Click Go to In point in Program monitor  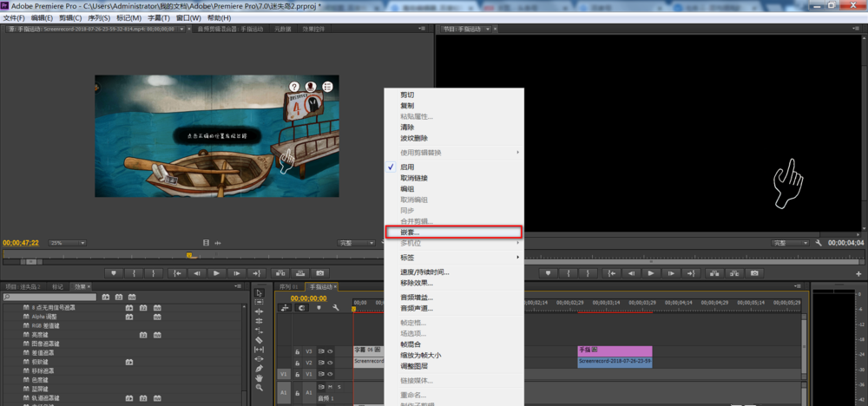[612, 272]
